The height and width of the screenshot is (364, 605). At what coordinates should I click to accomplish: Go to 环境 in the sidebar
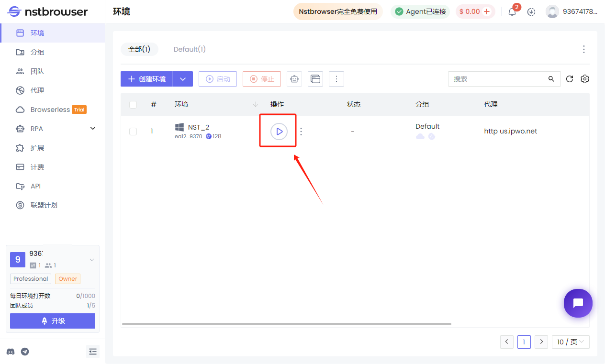point(53,33)
